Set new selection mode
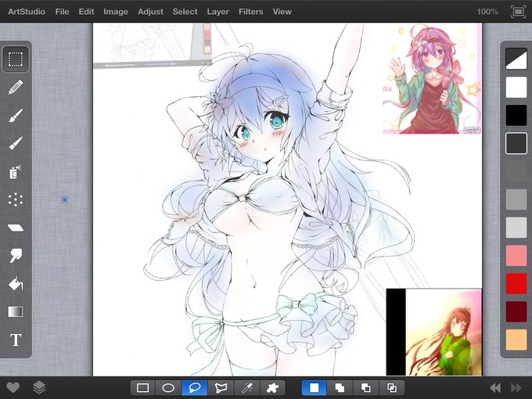This screenshot has width=532, height=399. point(315,388)
